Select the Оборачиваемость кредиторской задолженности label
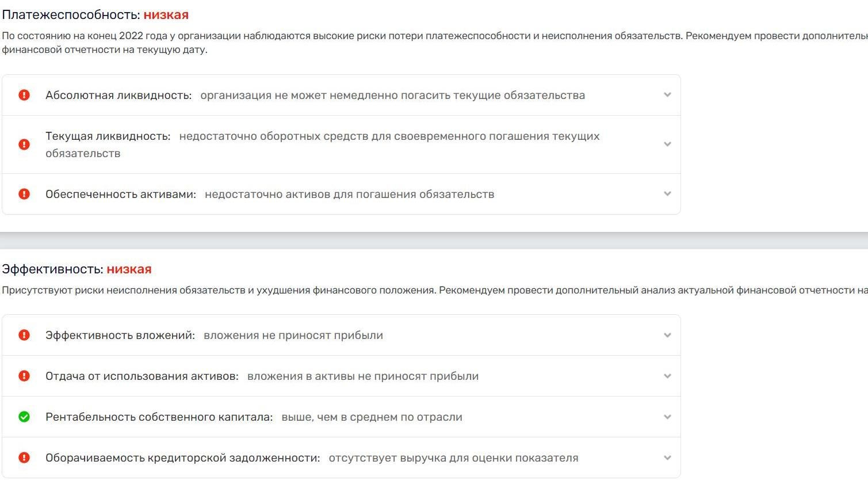This screenshot has height=480, width=868. click(x=183, y=458)
